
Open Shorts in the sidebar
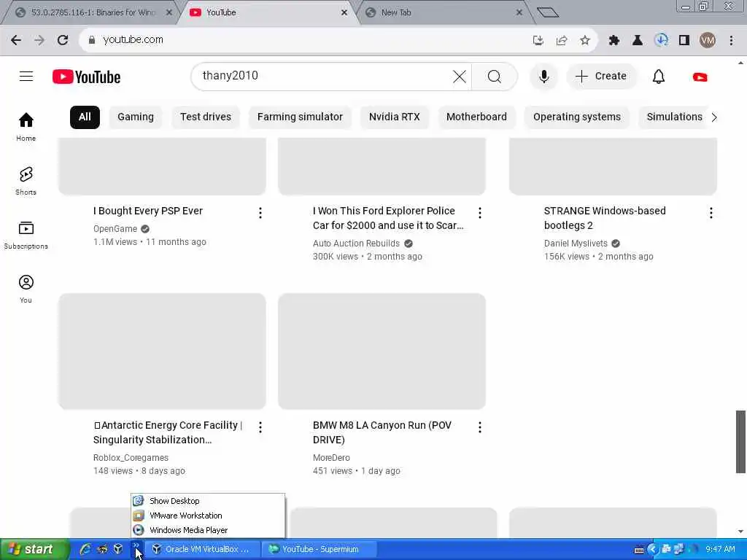click(26, 181)
